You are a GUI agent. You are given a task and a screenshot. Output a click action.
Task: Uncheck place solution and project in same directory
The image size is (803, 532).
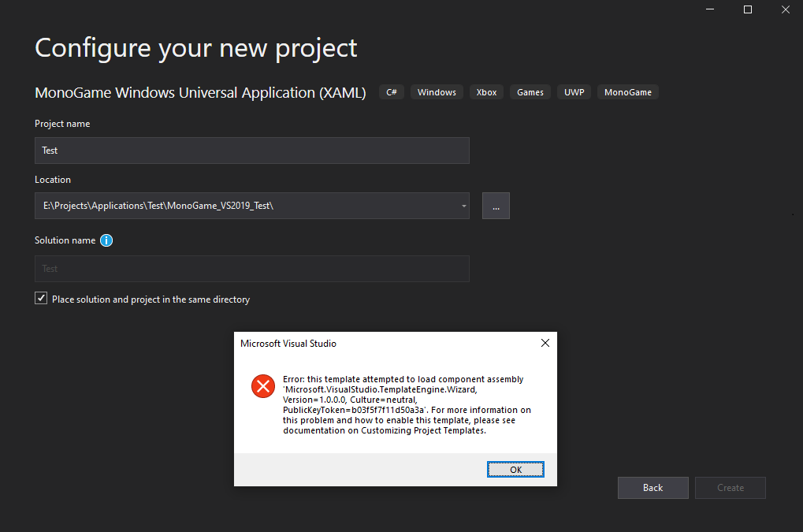(40, 298)
